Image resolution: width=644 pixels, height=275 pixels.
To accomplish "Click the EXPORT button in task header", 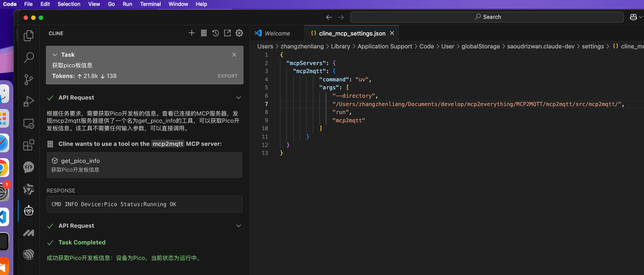I will [228, 76].
